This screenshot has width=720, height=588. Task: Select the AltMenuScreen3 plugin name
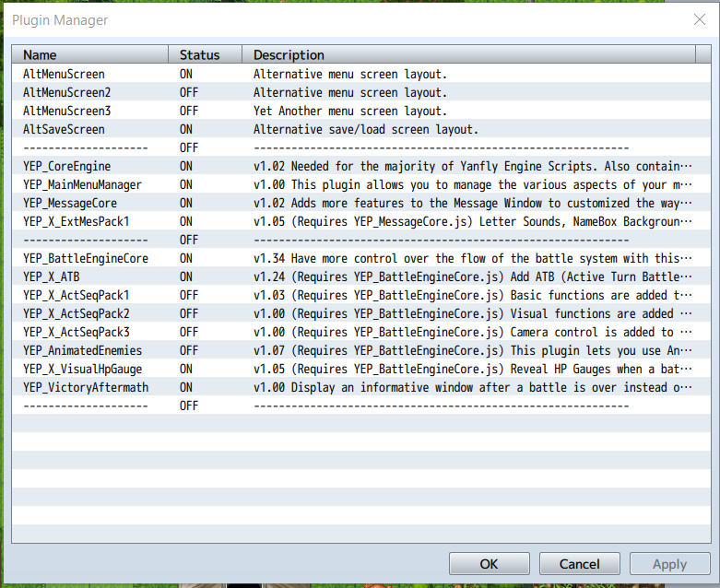67,111
